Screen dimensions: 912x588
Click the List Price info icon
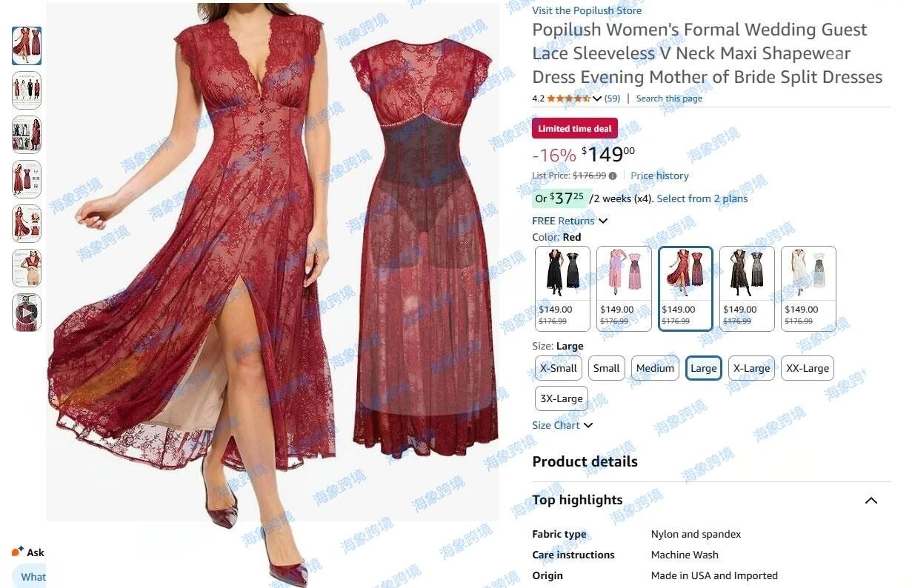[613, 176]
